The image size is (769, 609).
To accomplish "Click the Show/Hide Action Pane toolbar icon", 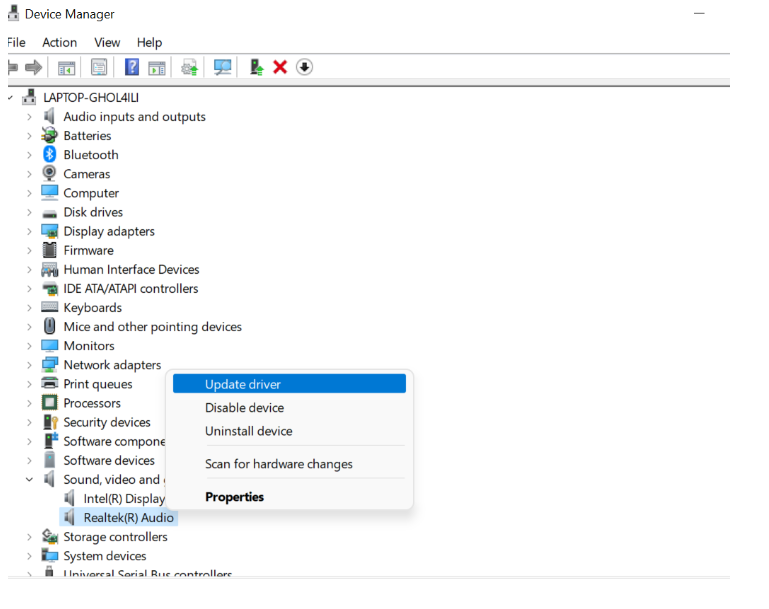I will [x=157, y=67].
